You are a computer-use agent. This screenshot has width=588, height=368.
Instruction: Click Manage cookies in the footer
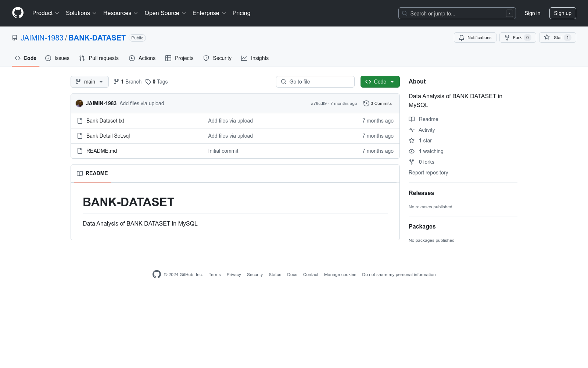(340, 275)
